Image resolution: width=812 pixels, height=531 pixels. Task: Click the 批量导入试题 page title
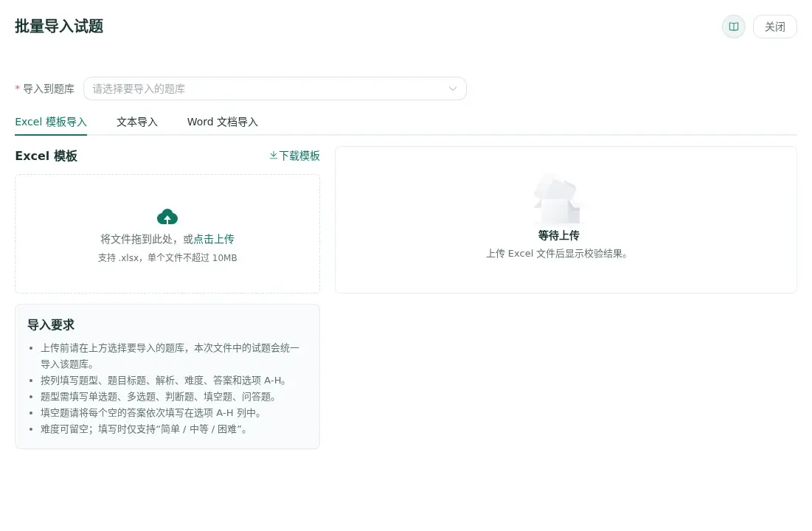point(59,27)
